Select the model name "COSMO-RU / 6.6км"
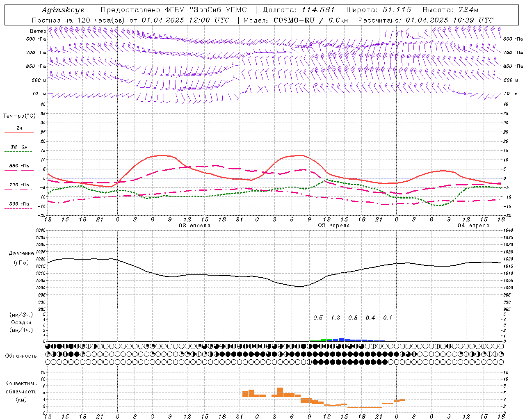525x420 pixels. tap(310, 20)
